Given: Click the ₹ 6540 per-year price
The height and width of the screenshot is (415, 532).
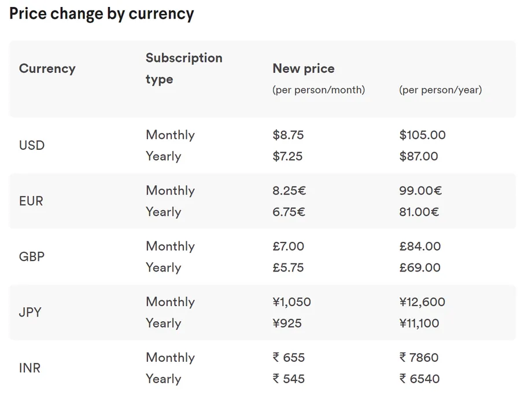Looking at the screenshot, I should point(419,379).
